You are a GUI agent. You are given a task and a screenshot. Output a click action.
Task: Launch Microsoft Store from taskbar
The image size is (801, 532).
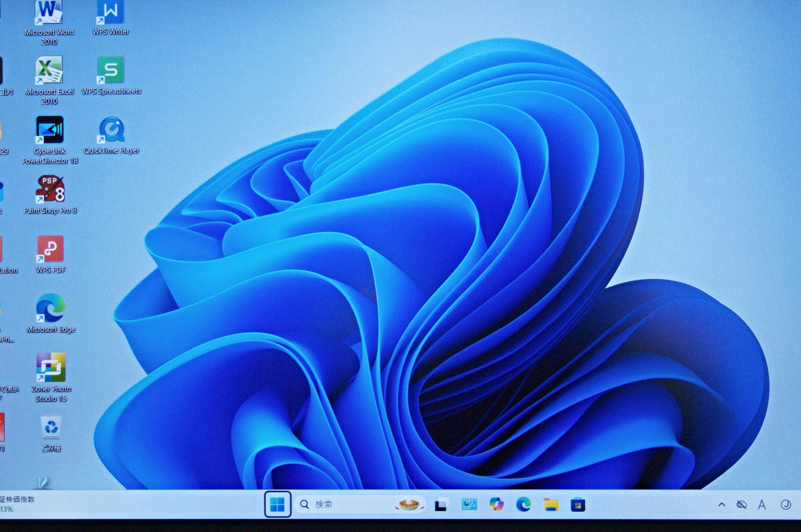[x=578, y=505]
